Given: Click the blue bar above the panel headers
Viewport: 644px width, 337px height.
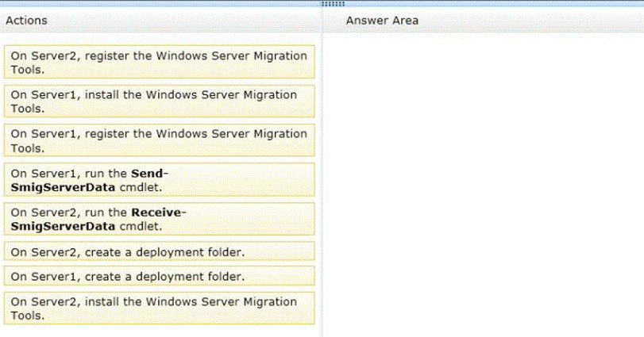Looking at the screenshot, I should click(x=159, y=3).
